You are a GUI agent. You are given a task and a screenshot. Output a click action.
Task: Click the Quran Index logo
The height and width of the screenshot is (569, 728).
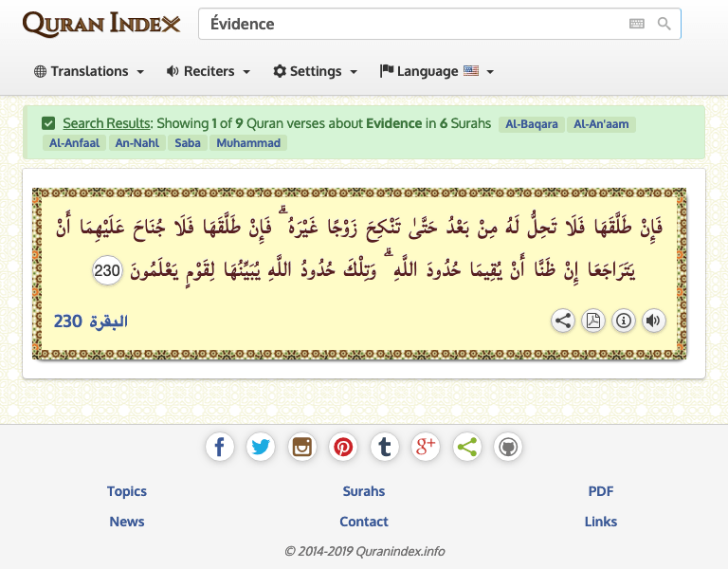(x=101, y=24)
